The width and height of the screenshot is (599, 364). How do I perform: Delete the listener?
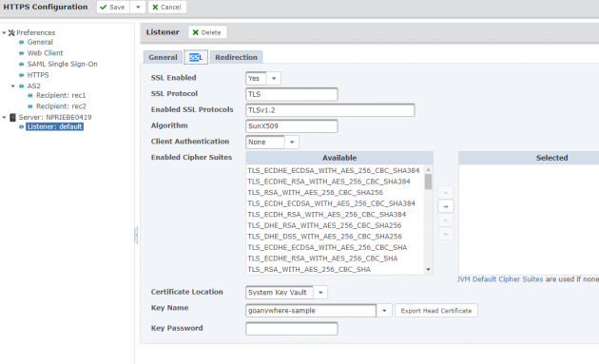tap(207, 32)
